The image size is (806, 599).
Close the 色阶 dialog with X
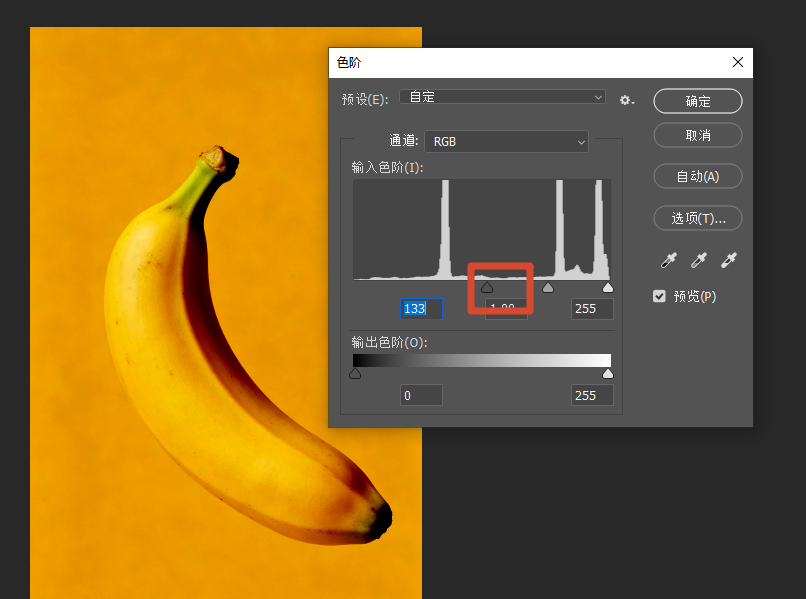pyautogui.click(x=738, y=62)
